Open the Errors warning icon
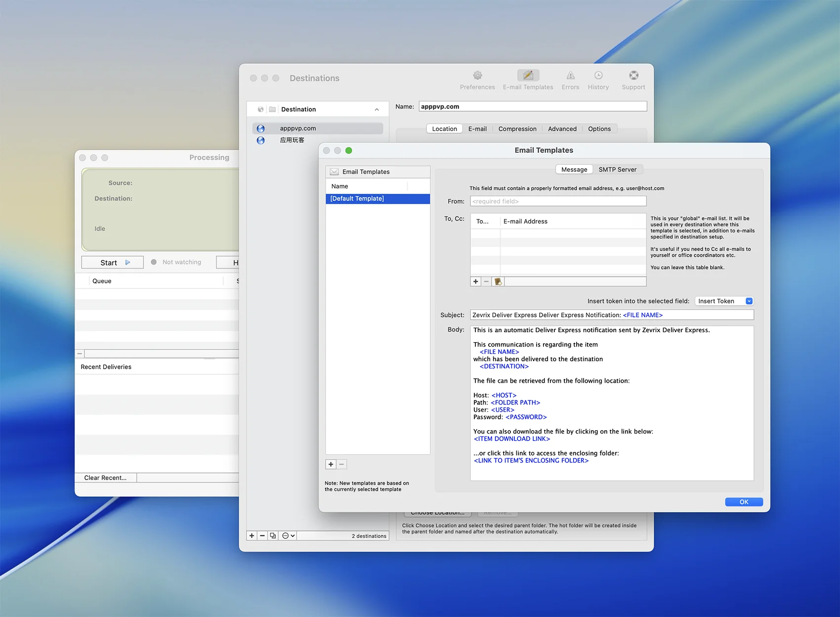The width and height of the screenshot is (840, 617). tap(570, 76)
